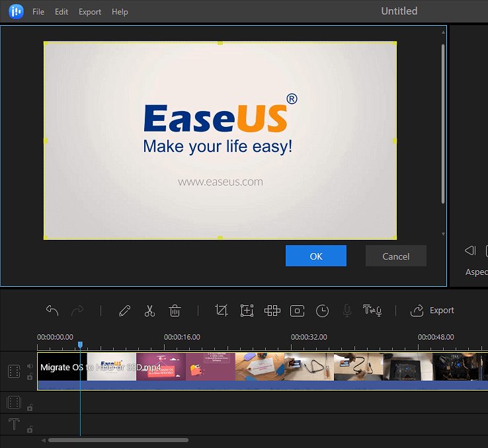Click the timeline horizontal scrollbar
Viewport: 488px width, 448px height.
tap(118, 440)
